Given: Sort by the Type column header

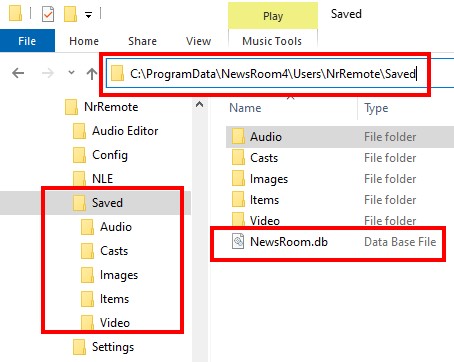Looking at the screenshot, I should pyautogui.click(x=376, y=108).
